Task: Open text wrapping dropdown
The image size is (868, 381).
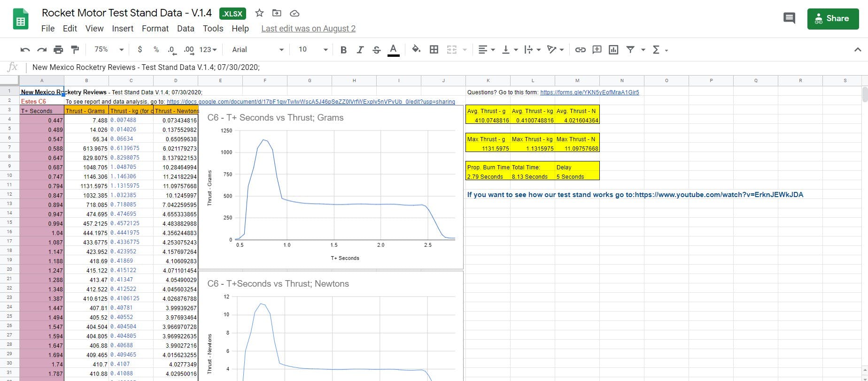Action: coord(533,50)
